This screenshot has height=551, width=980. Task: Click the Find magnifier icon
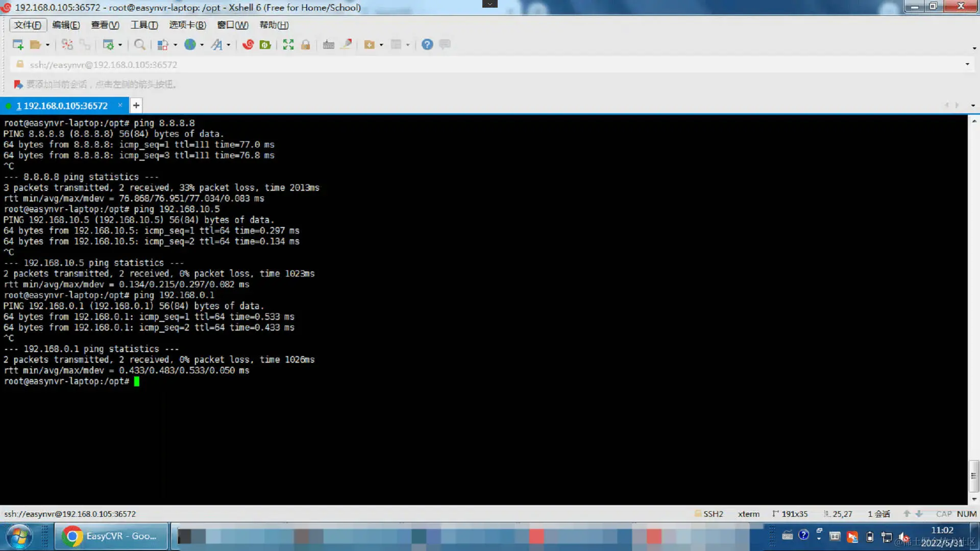(x=139, y=45)
